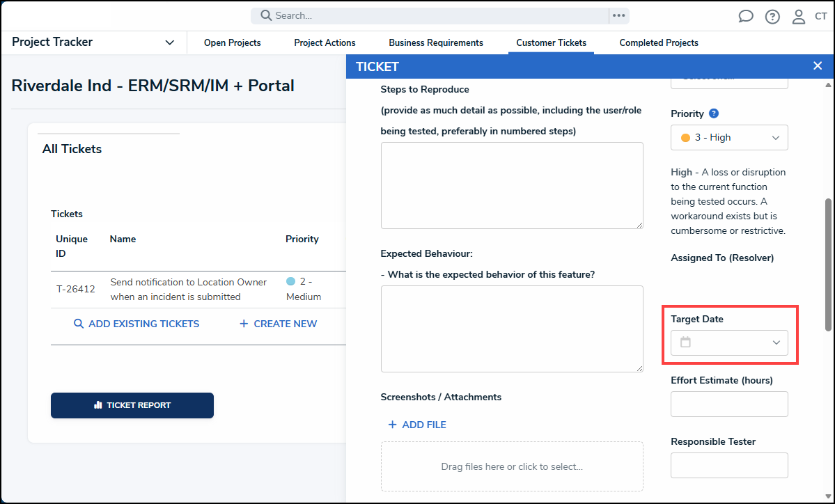The image size is (835, 504).
Task: Expand the Project Tracker dropdown
Action: (169, 42)
